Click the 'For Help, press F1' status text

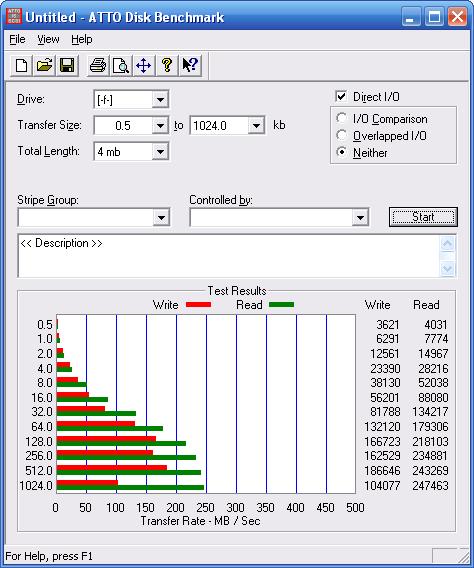click(x=49, y=556)
